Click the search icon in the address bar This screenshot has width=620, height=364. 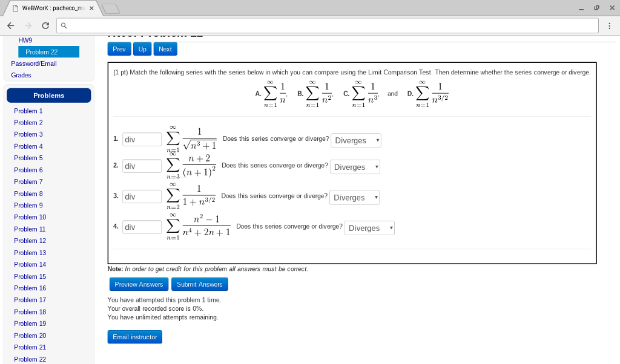point(63,25)
